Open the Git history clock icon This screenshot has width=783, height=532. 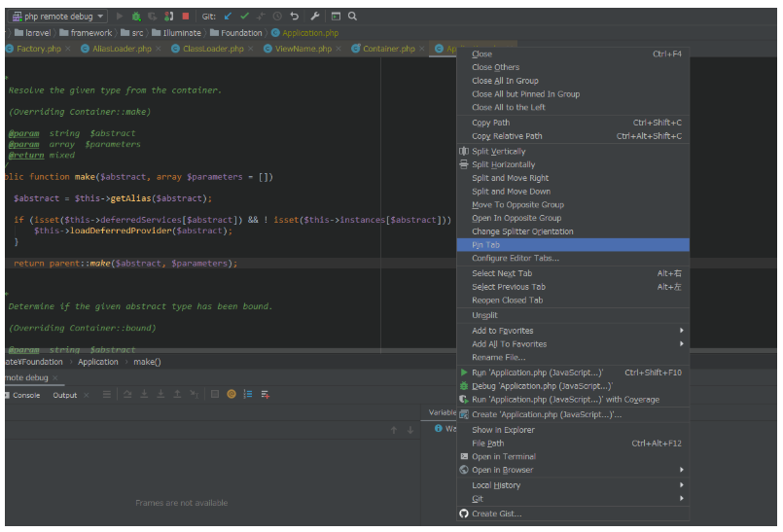(x=277, y=16)
